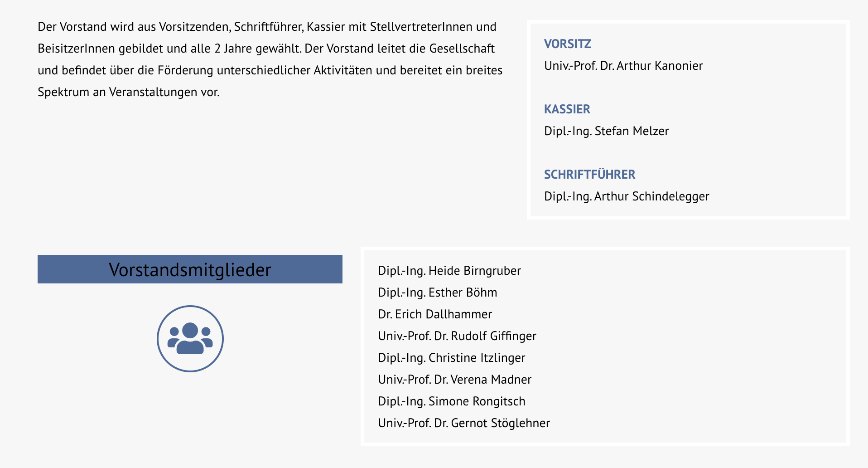
Task: Click Univ.-Prof. Dr. Rudolf Giffinger entry
Action: (x=457, y=336)
